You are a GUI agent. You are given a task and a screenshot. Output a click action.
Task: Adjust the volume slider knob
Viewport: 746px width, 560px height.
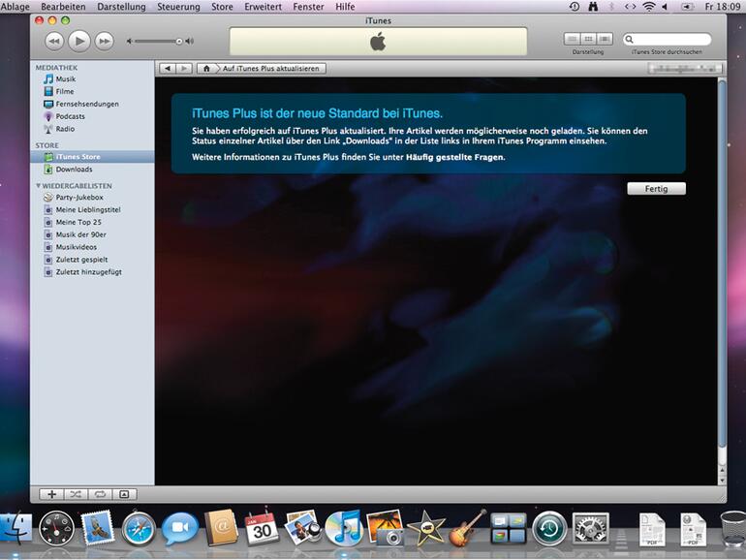click(x=179, y=42)
